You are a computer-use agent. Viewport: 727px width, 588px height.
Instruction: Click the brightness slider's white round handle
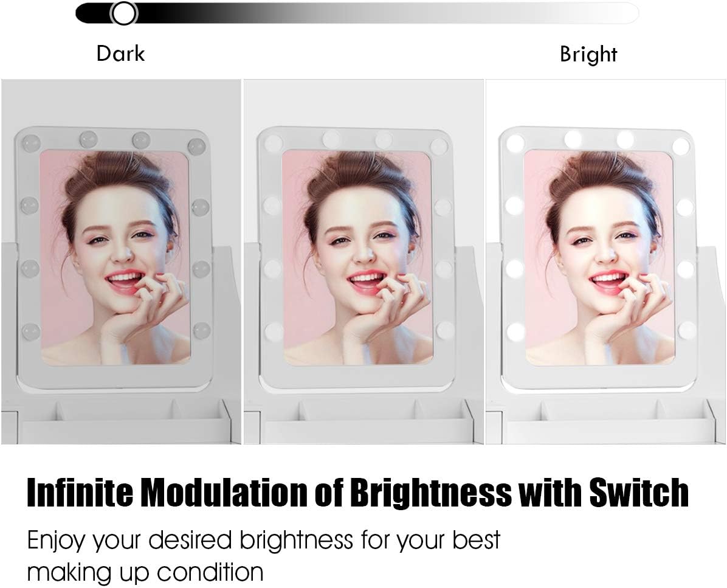(x=124, y=13)
